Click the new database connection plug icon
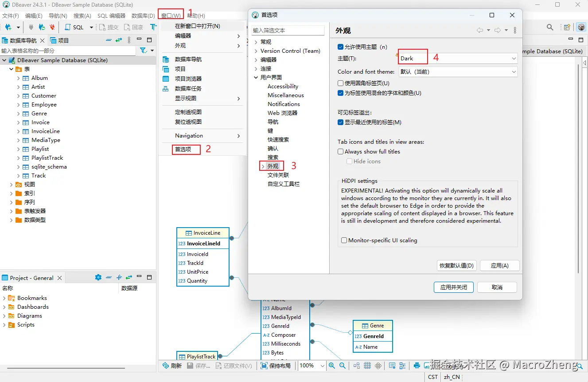Image resolution: width=588 pixels, height=382 pixels. click(8, 27)
